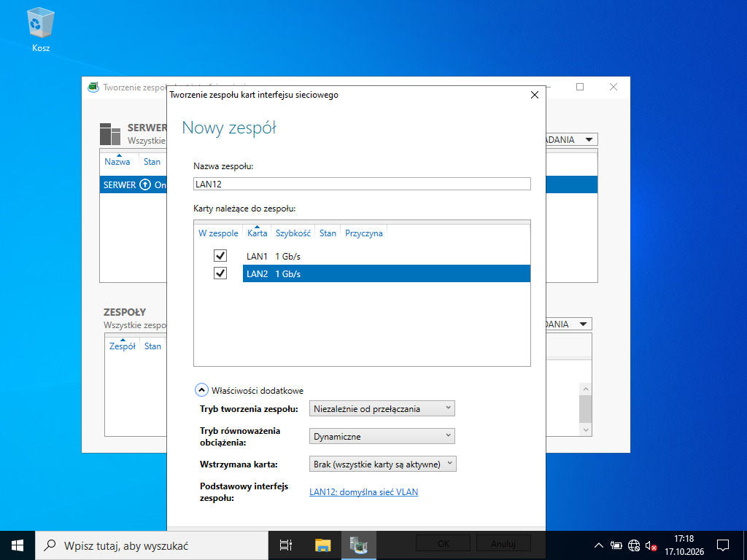747x560 pixels.
Task: Open the servers ZADANIA dropdown in background window
Action: pyautogui.click(x=572, y=139)
